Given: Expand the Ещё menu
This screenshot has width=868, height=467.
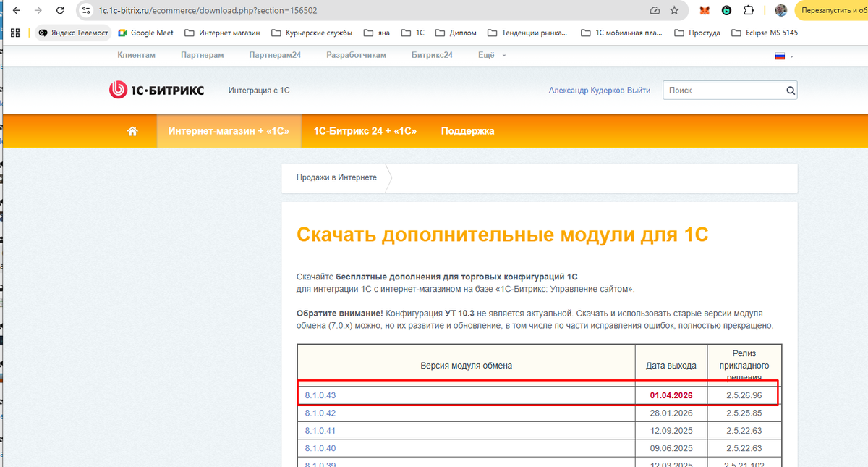Looking at the screenshot, I should click(492, 55).
